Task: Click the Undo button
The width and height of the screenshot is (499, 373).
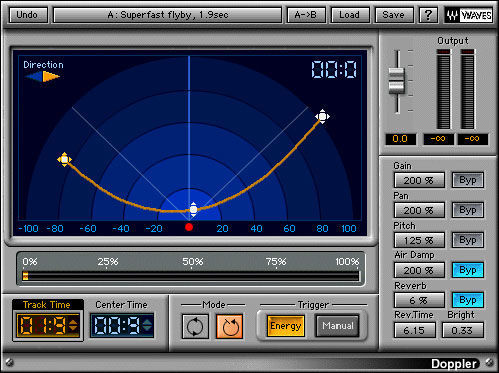Action: pyautogui.click(x=28, y=15)
